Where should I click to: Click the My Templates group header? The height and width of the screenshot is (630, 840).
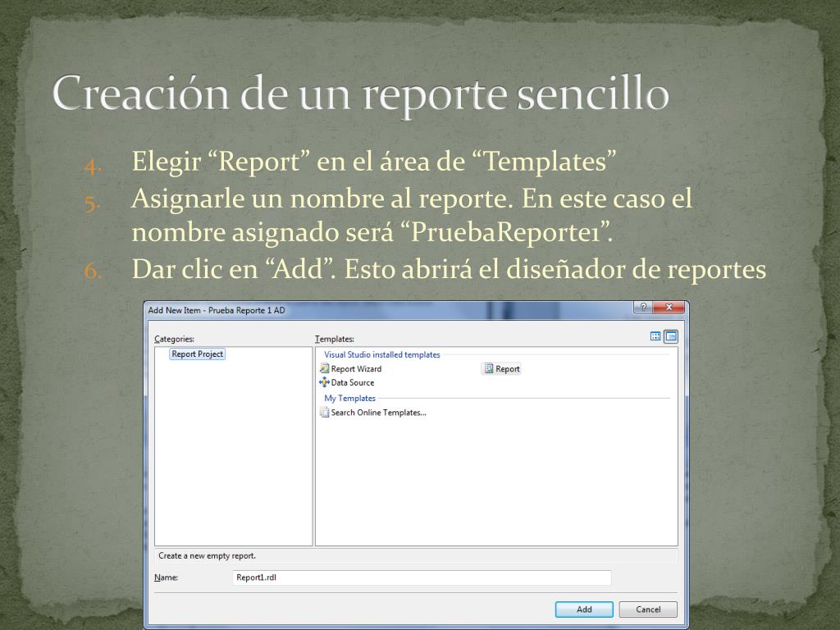pos(349,398)
